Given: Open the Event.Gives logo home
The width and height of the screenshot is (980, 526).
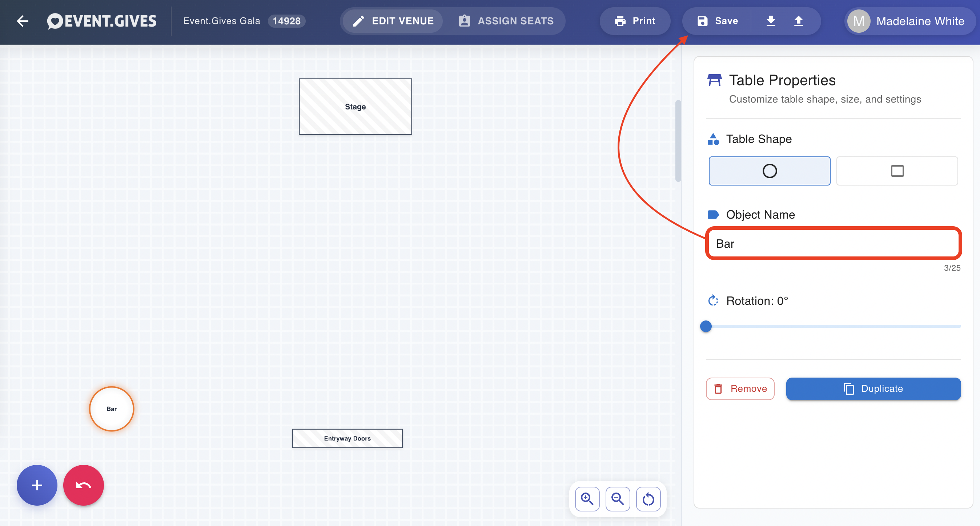Looking at the screenshot, I should pos(101,21).
